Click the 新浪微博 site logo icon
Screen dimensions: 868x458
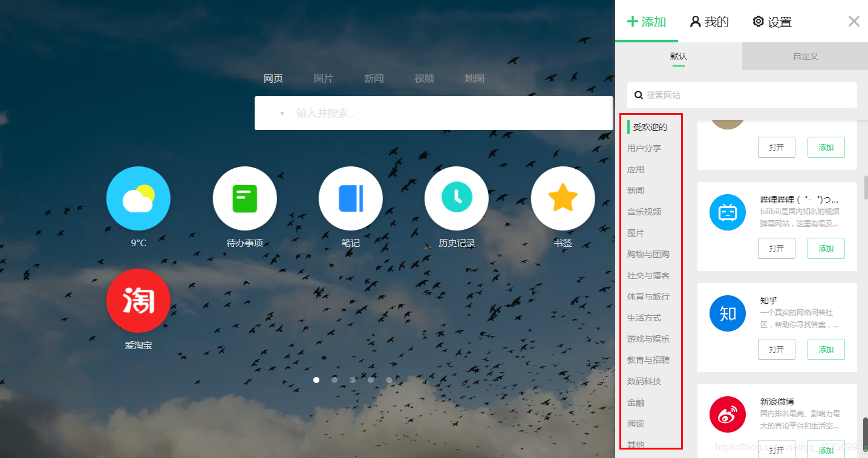coord(728,414)
